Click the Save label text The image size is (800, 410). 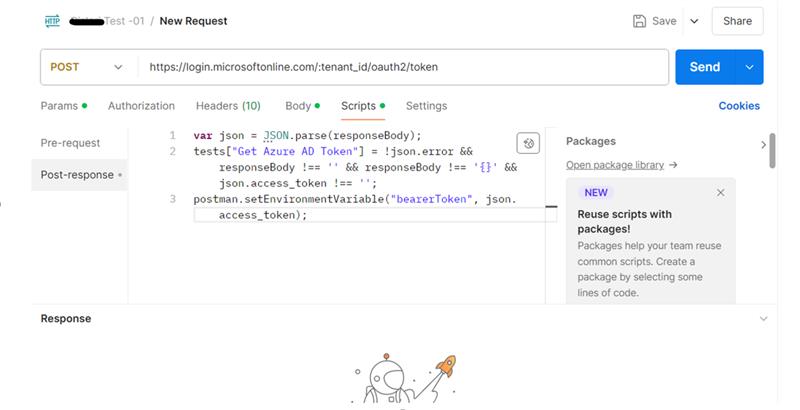pos(664,21)
